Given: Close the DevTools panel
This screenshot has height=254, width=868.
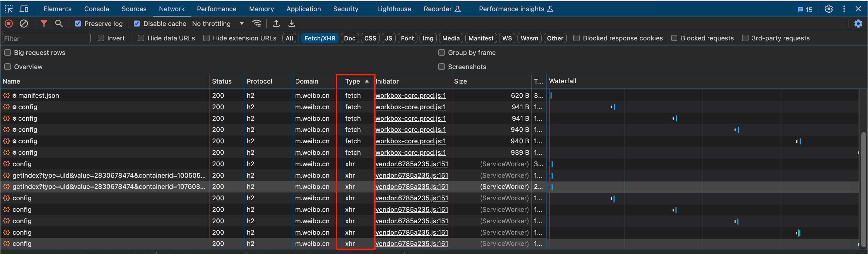Looking at the screenshot, I should [x=858, y=9].
